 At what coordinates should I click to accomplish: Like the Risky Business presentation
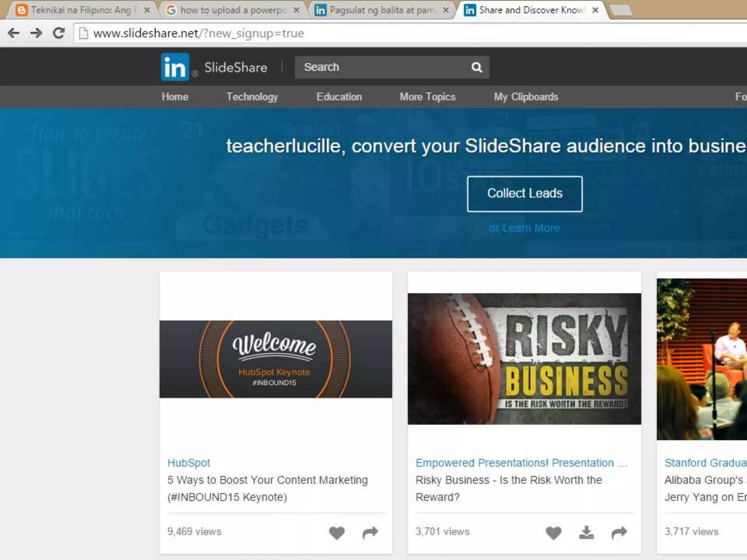pos(553,533)
